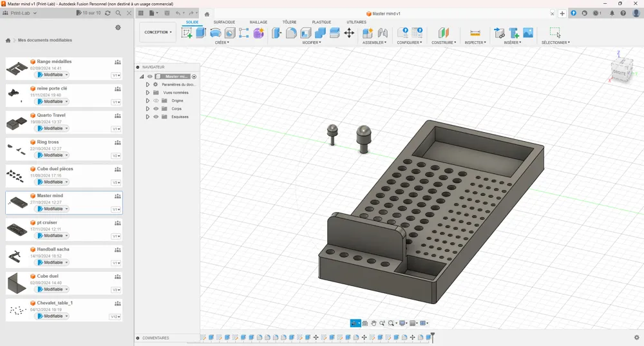Switch to the Maillage tab

tap(258, 22)
